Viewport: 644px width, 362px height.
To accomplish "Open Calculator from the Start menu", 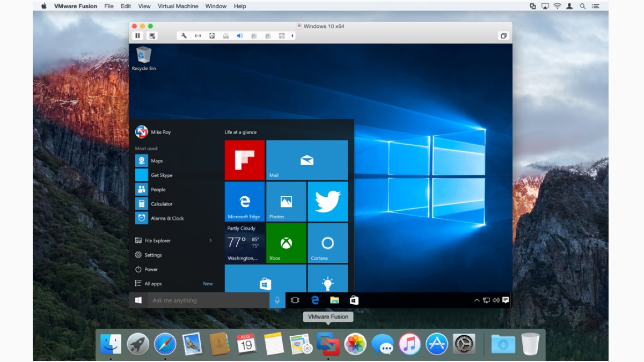I will coord(154,204).
